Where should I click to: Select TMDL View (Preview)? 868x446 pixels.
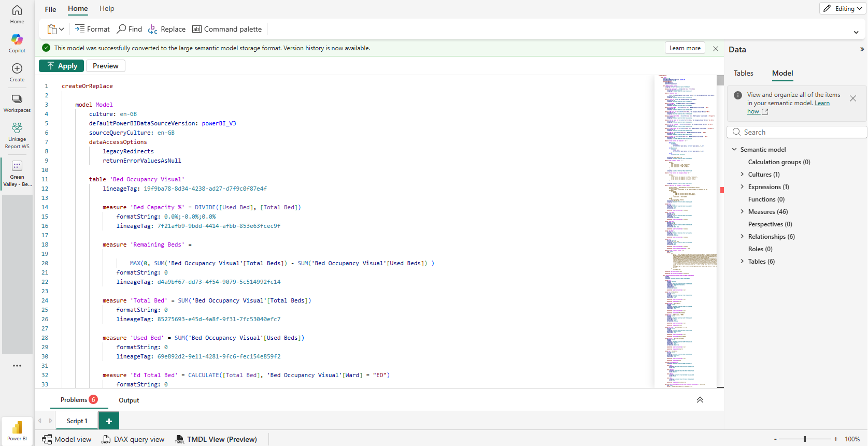point(216,439)
